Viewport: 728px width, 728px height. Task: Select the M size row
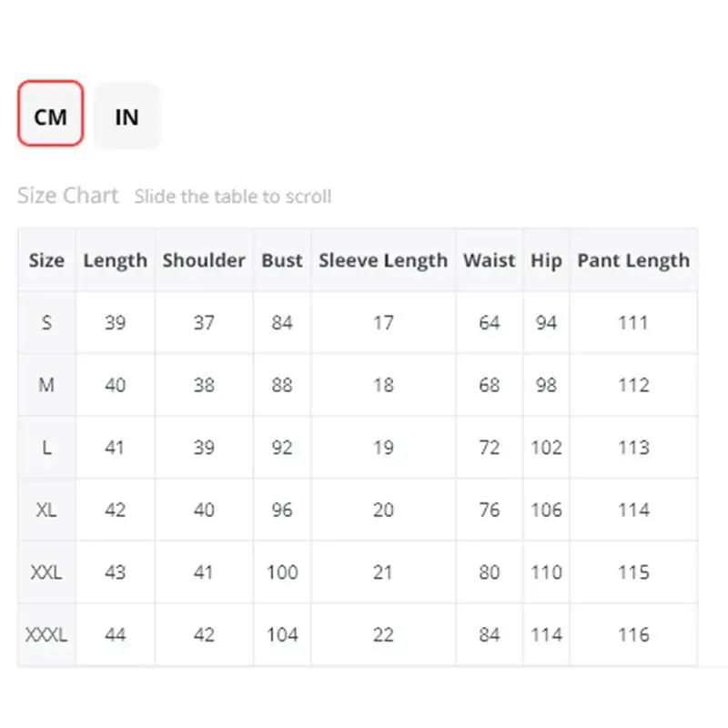tap(46, 385)
